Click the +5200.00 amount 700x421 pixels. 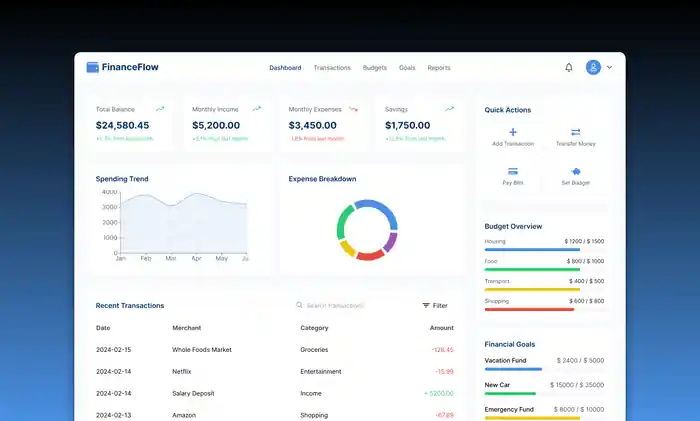pyautogui.click(x=439, y=393)
